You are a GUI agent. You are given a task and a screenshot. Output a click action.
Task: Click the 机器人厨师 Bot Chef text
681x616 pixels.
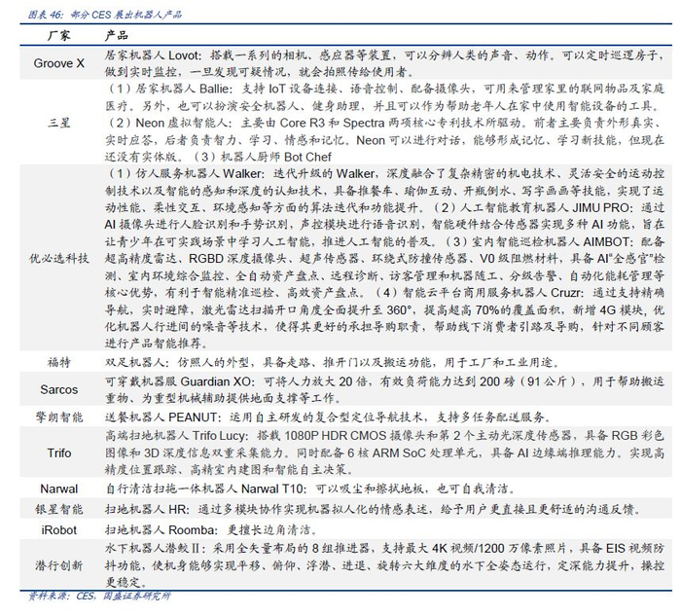(275, 157)
